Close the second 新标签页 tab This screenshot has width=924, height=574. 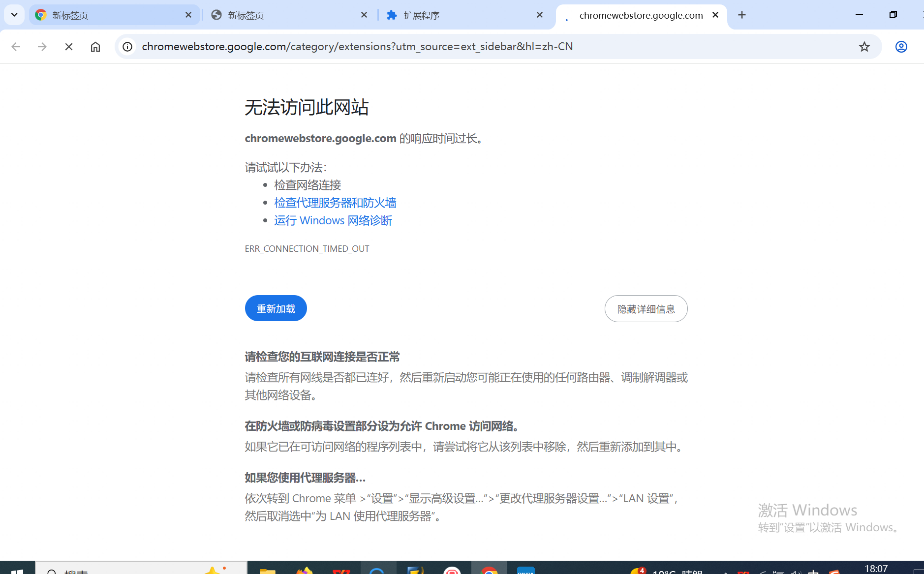click(364, 15)
